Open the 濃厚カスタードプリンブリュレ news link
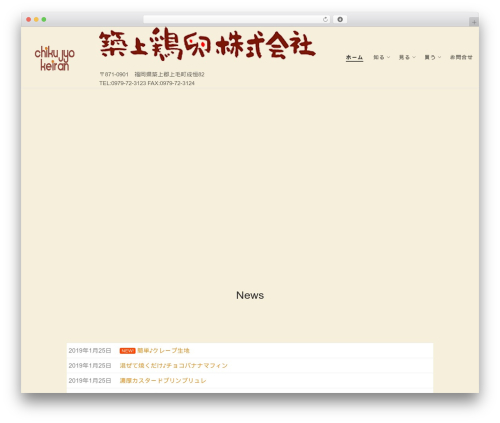500x423 pixels. tap(163, 381)
